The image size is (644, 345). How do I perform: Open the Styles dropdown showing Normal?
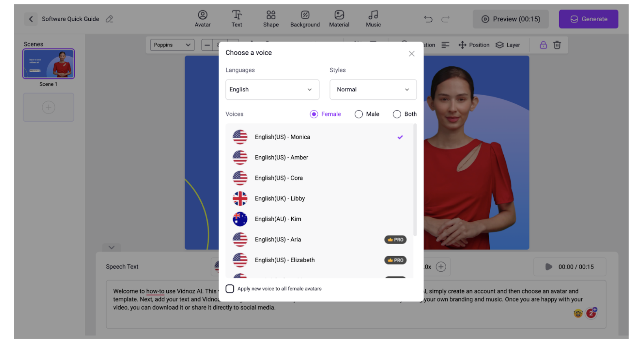(373, 89)
